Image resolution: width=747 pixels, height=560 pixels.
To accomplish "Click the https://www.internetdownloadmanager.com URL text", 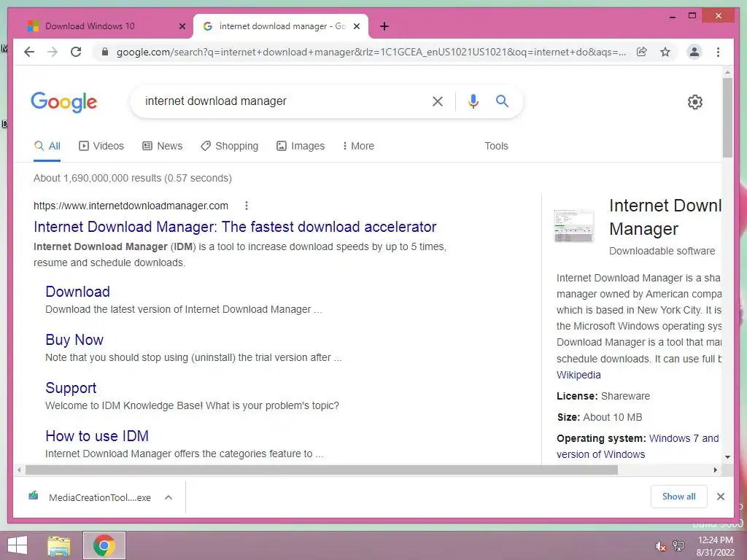I will 131,206.
